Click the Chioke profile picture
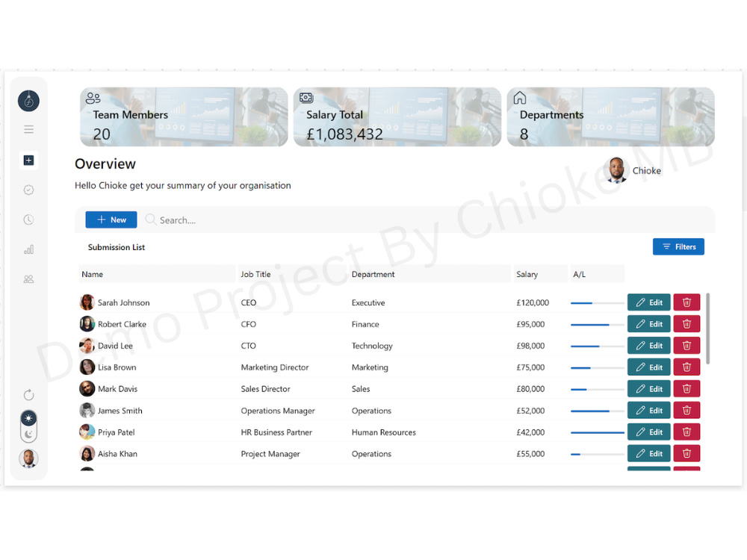Screen dimensions: 747x560 click(616, 170)
